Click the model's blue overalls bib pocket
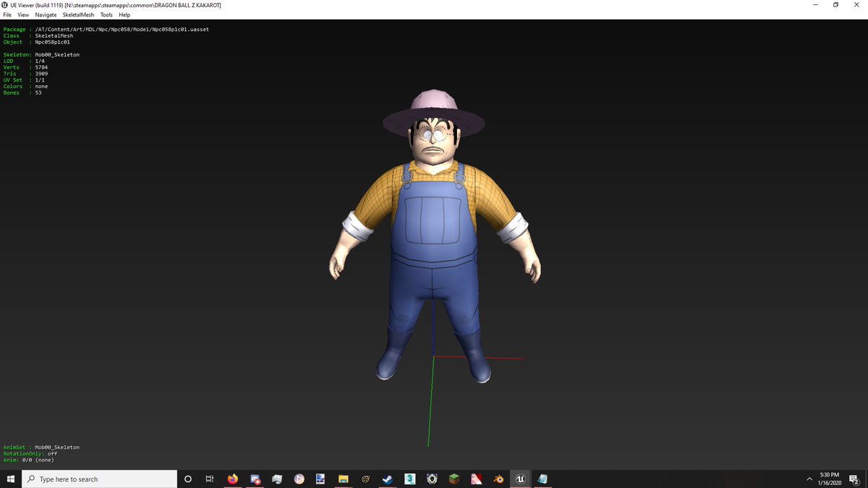 tap(433, 220)
